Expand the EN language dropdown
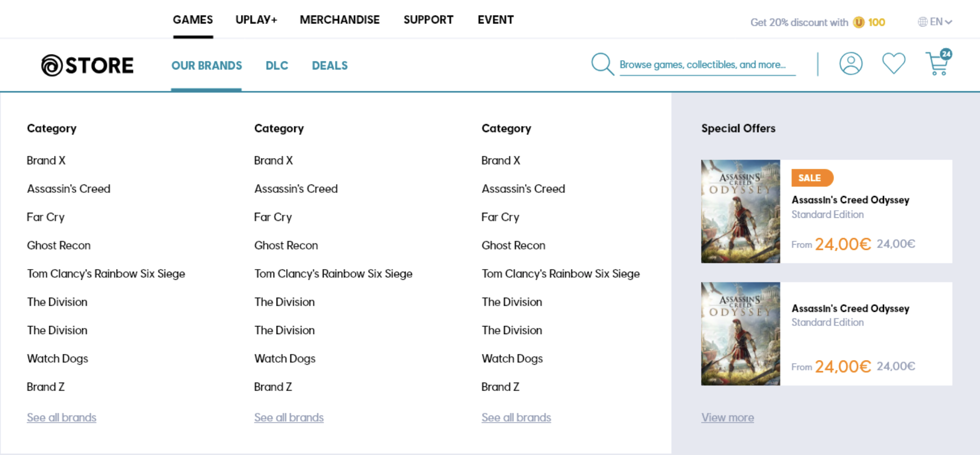 (941, 22)
